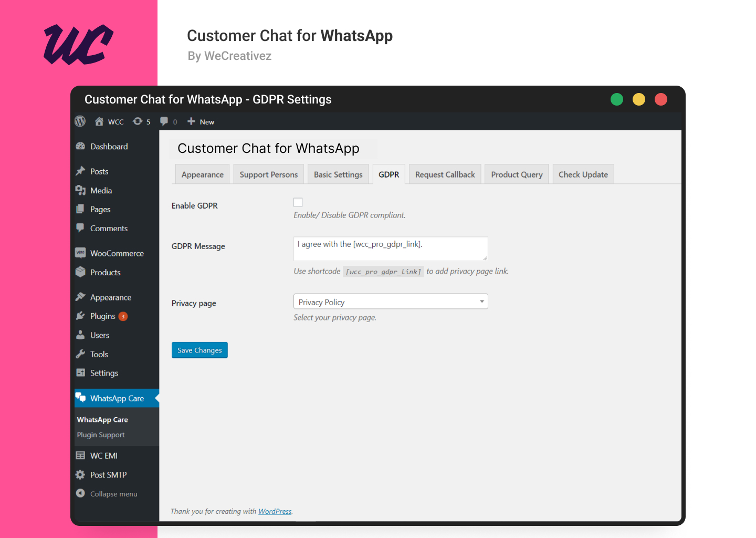Open the Request Callback tab

445,174
